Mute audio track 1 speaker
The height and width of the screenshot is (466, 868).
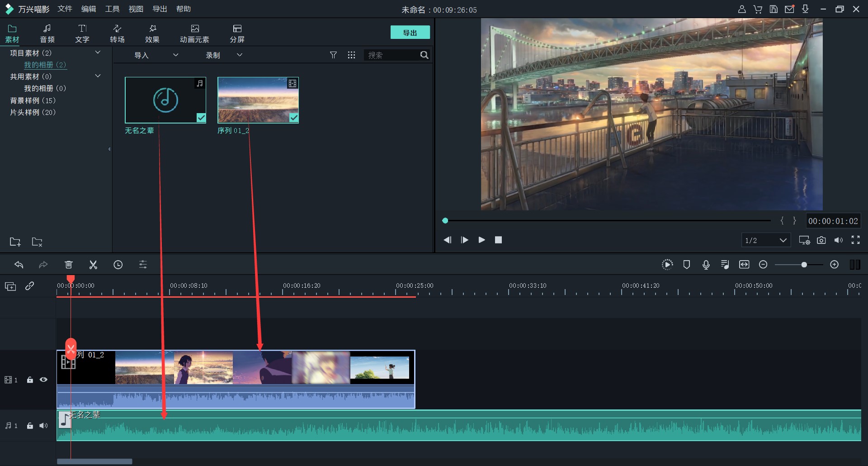click(43, 426)
